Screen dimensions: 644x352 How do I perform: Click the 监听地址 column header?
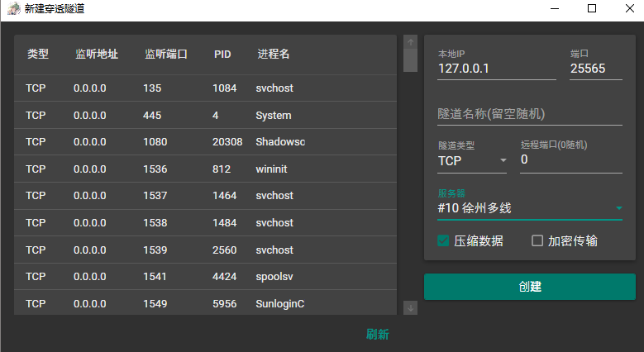tap(97, 54)
